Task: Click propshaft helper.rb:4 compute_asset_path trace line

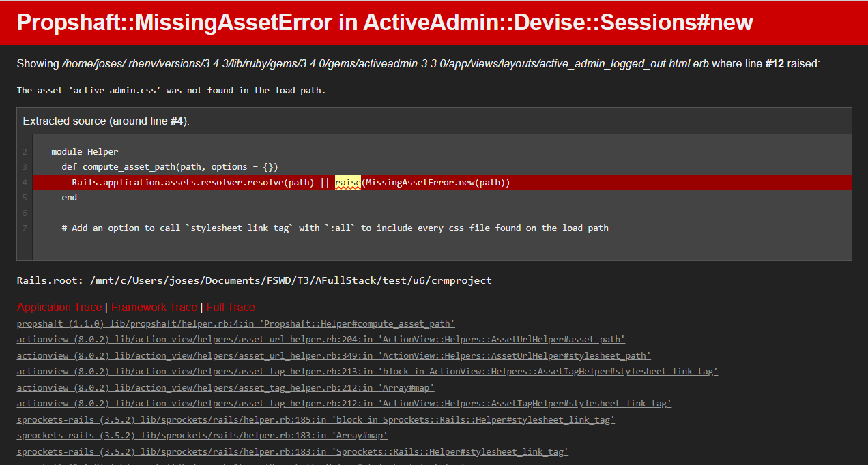Action: [x=235, y=323]
